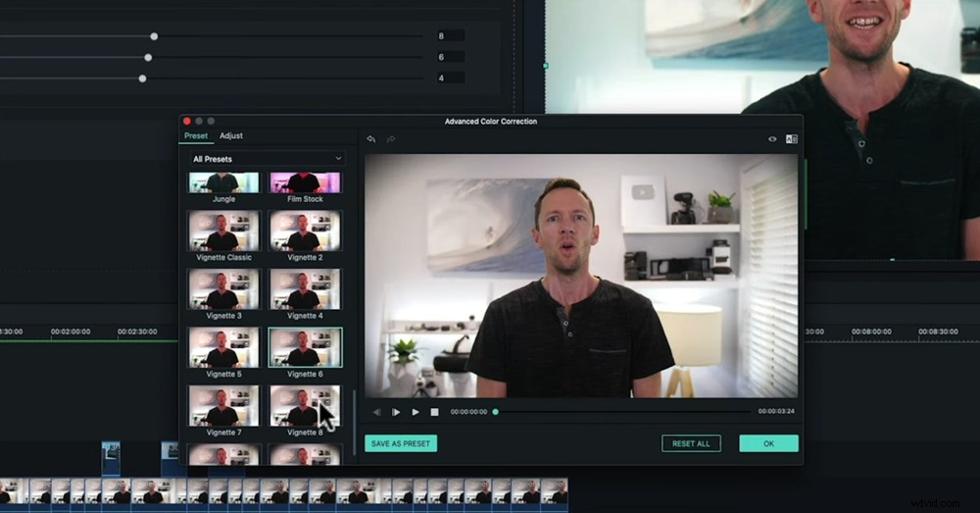Switch to the Adjust tab
This screenshot has height=513, width=980.
[231, 135]
